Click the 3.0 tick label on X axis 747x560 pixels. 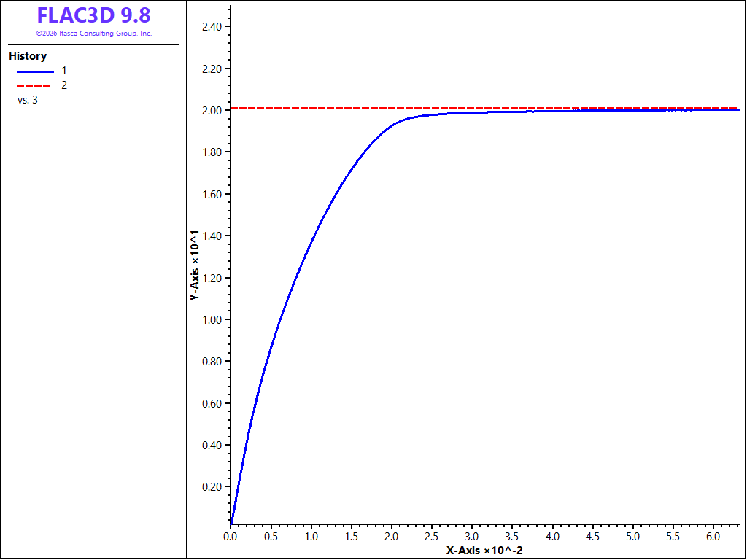point(472,536)
